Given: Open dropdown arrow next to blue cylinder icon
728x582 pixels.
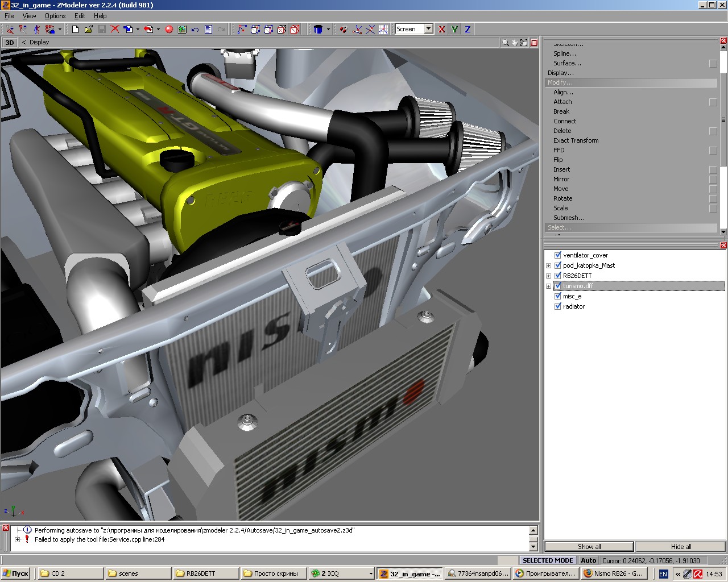Looking at the screenshot, I should click(x=328, y=29).
